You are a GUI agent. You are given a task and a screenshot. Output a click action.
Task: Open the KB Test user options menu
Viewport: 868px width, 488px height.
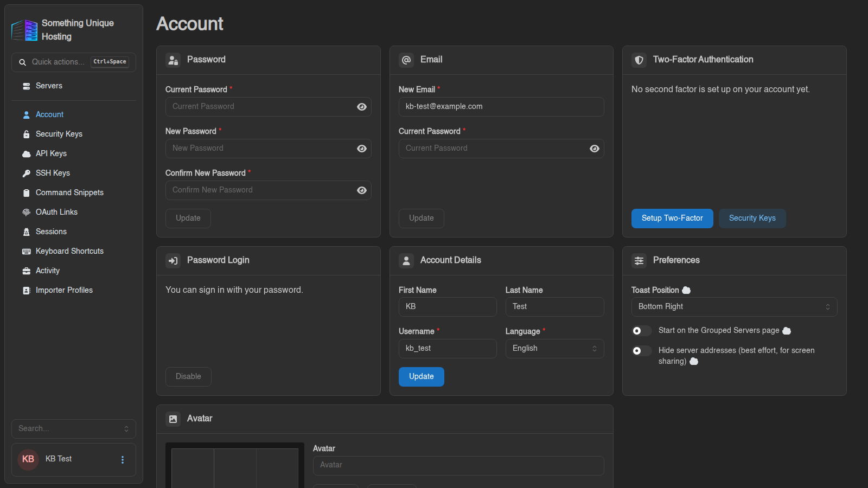(x=123, y=460)
